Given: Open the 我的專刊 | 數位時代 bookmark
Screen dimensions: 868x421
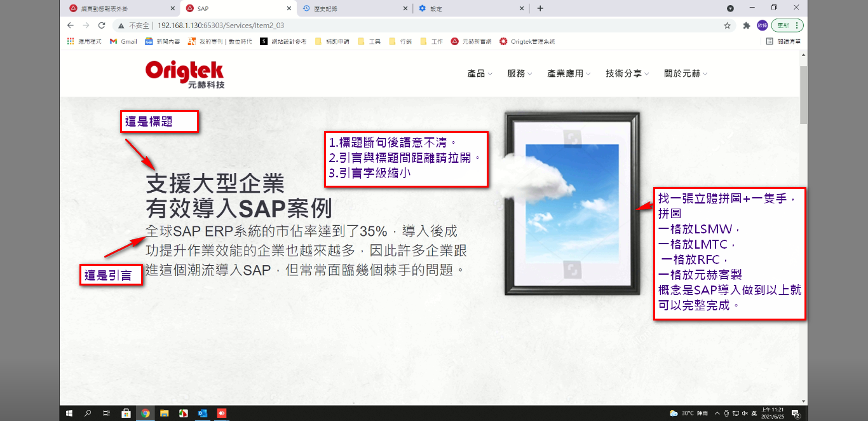Looking at the screenshot, I should [x=220, y=41].
